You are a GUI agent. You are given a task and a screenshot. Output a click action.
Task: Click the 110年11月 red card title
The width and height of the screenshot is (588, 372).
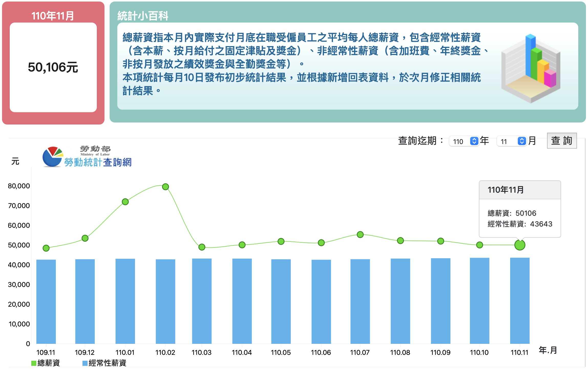(x=53, y=16)
